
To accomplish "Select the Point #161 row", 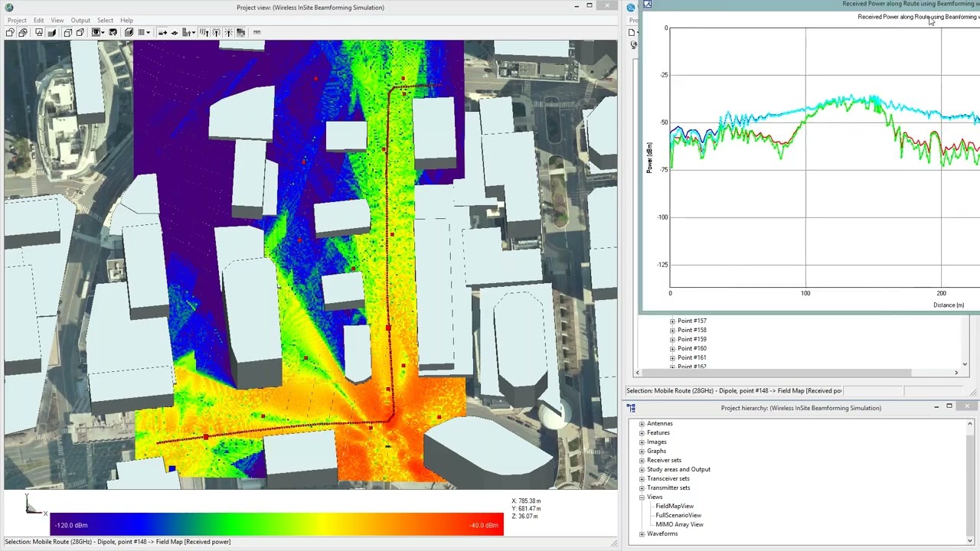I will 692,358.
